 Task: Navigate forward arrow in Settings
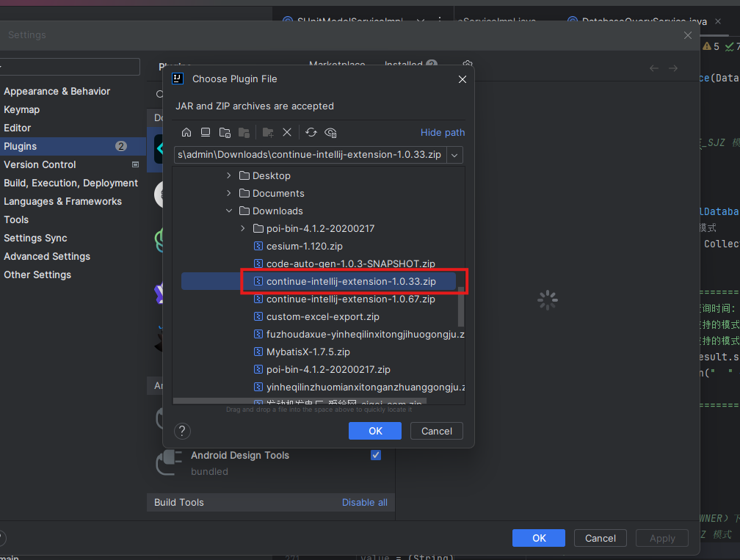[673, 68]
